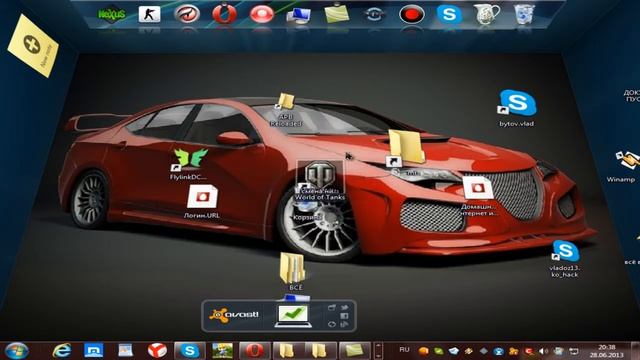This screenshot has height=360, width=640.
Task: Open the Recycle Bin in the dock
Action: coord(524,14)
